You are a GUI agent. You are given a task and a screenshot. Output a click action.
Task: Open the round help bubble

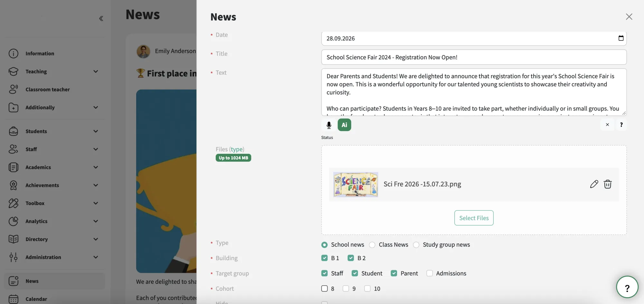click(x=627, y=287)
